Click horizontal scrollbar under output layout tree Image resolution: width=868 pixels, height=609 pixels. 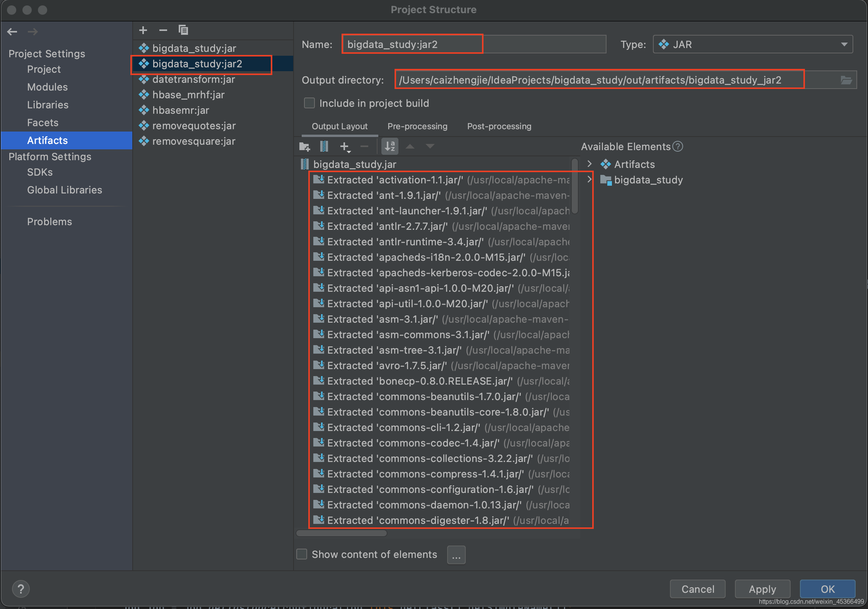tap(342, 533)
